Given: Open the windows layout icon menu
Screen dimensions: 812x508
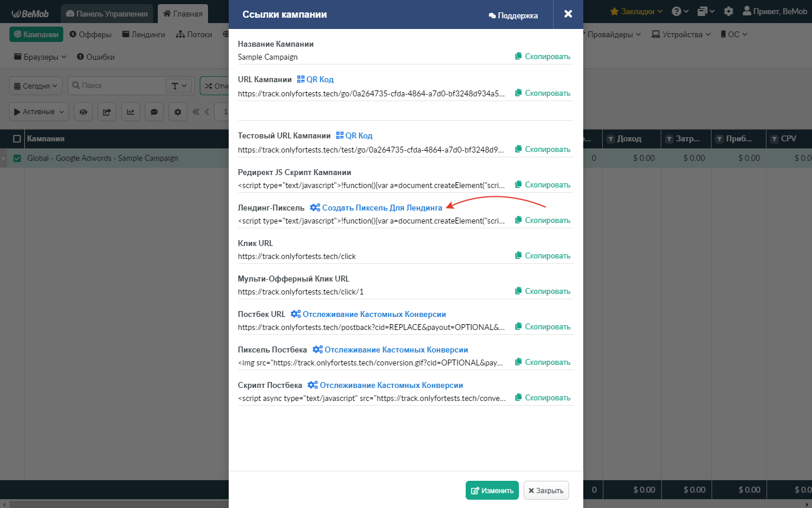Looking at the screenshot, I should pyautogui.click(x=706, y=11).
